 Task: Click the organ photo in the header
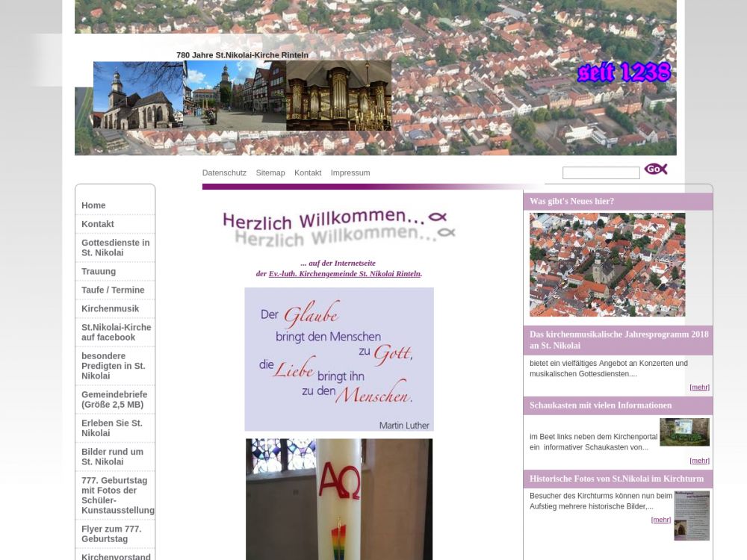(338, 96)
